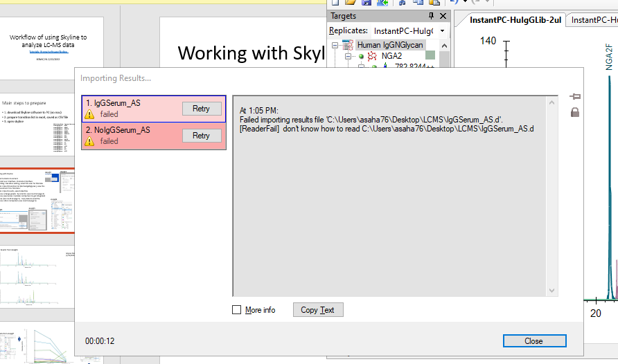
Task: Enable the More info checkbox
Action: click(237, 310)
